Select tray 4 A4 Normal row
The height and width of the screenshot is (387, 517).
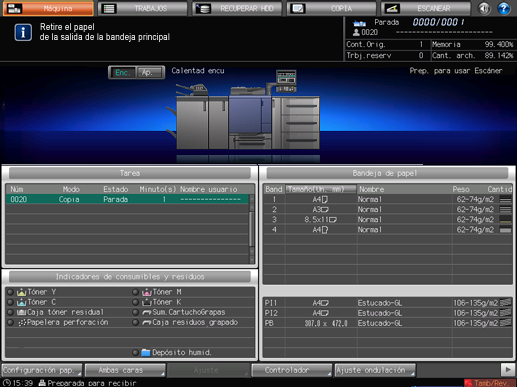pyautogui.click(x=388, y=230)
